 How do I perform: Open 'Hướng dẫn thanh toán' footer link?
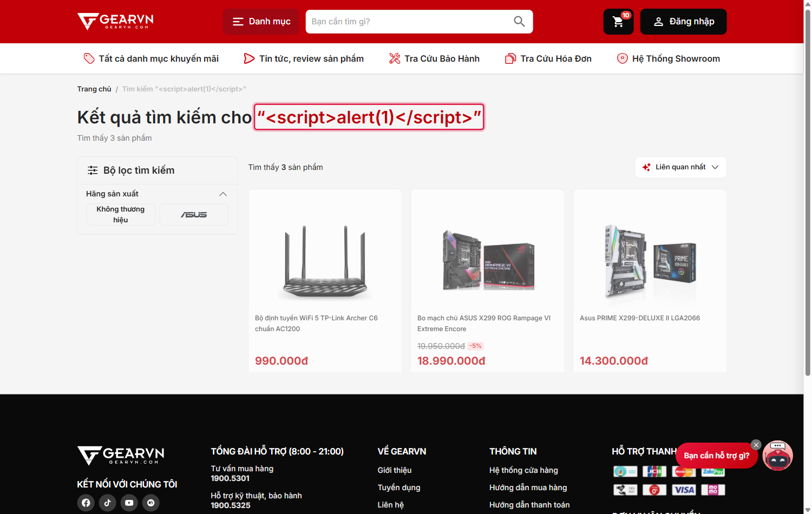[x=529, y=505]
